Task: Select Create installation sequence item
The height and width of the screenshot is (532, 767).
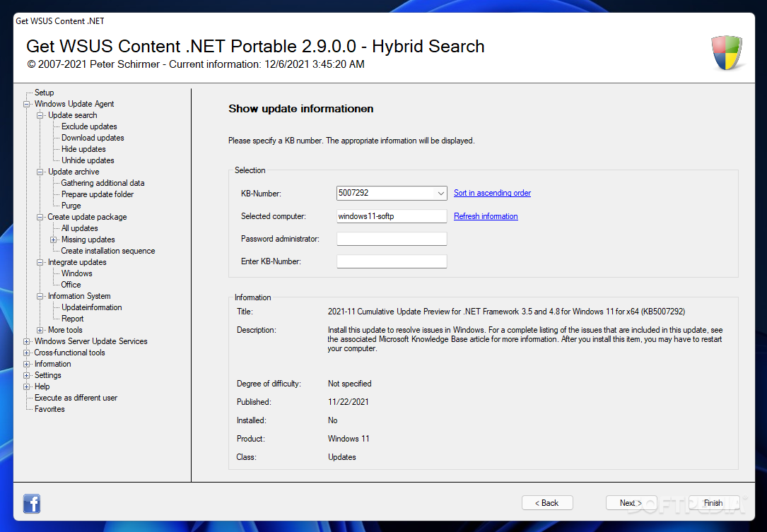Action: pyautogui.click(x=107, y=250)
